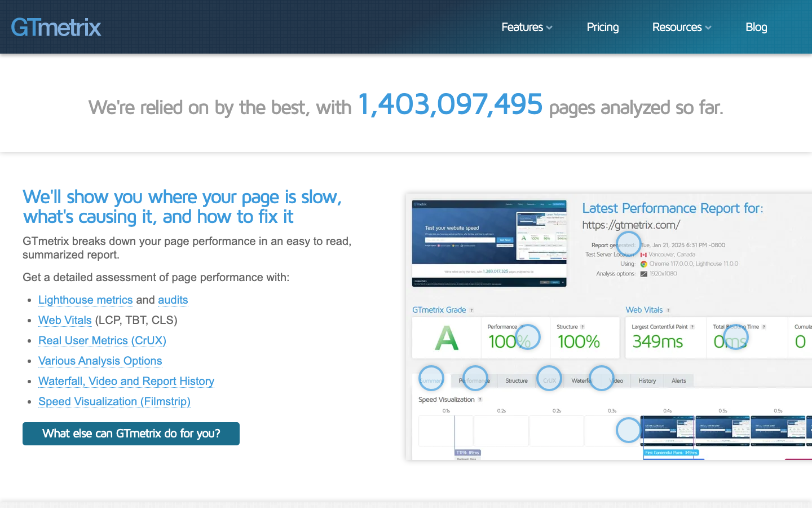Click the hotspot over the CrUX tab
Screen dimensions: 812x508
(x=549, y=379)
